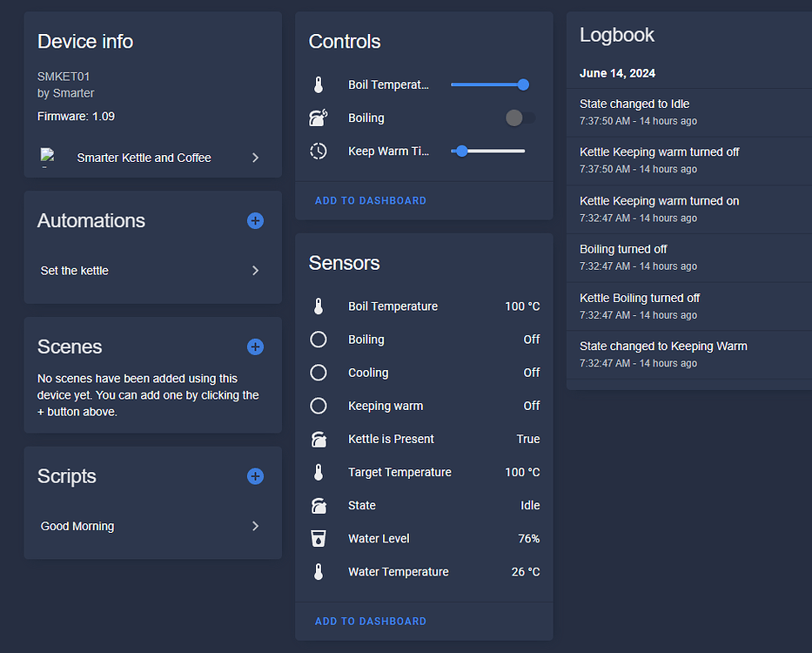The image size is (812, 653).
Task: Click the Boil Temperature slider handle
Action: click(x=523, y=84)
